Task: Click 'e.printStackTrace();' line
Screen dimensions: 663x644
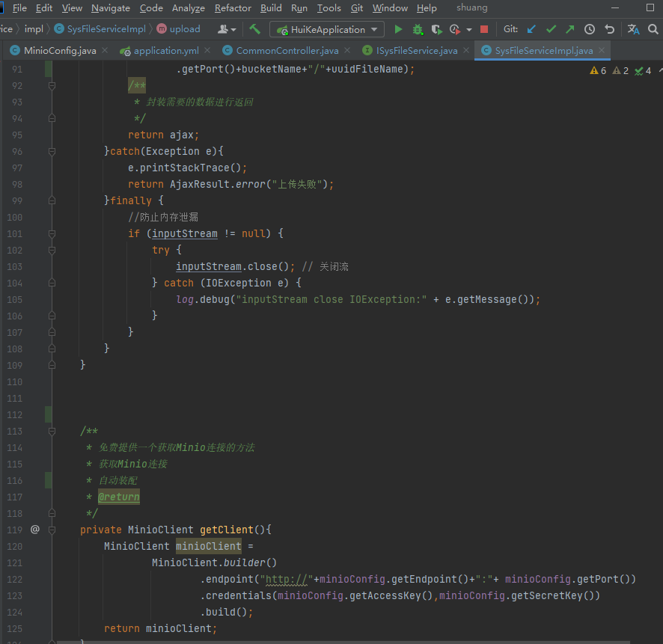Action: (x=187, y=168)
